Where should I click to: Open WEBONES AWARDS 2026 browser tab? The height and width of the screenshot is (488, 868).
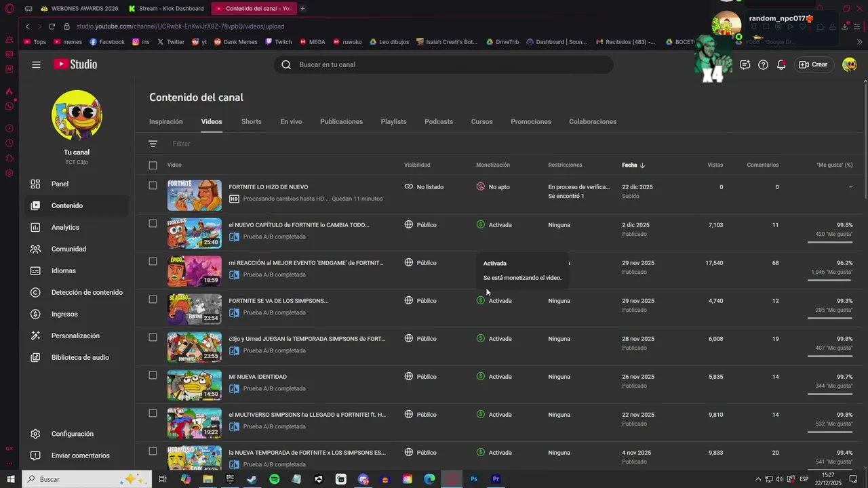79,8
